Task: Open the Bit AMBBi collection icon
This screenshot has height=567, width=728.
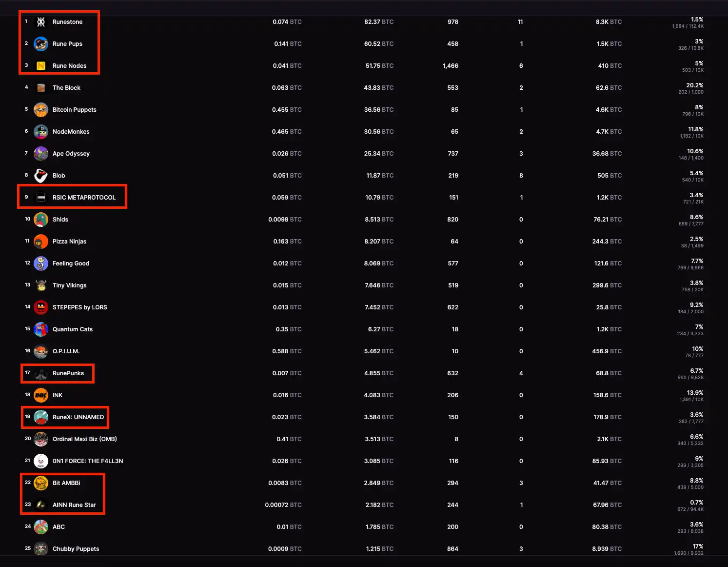Action: tap(41, 483)
